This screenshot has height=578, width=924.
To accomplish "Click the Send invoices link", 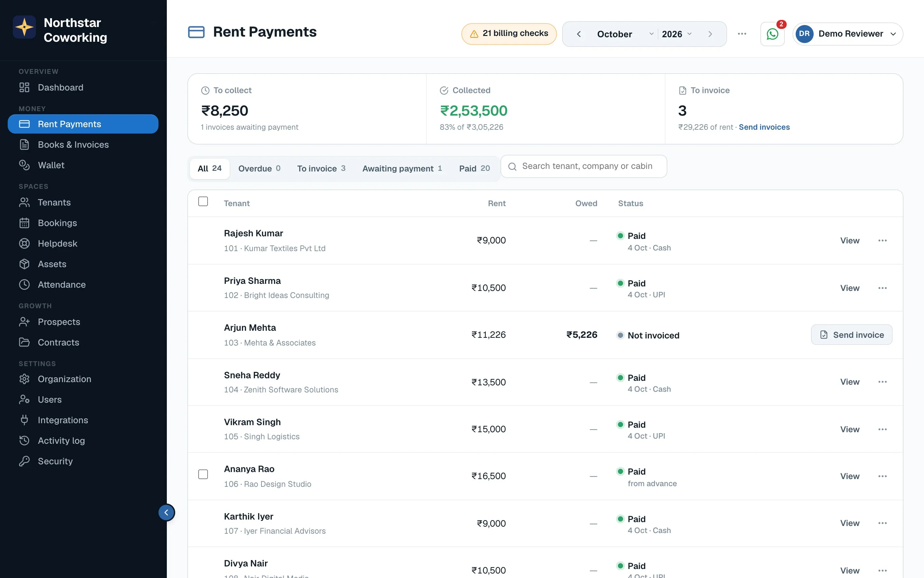I will 764,127.
